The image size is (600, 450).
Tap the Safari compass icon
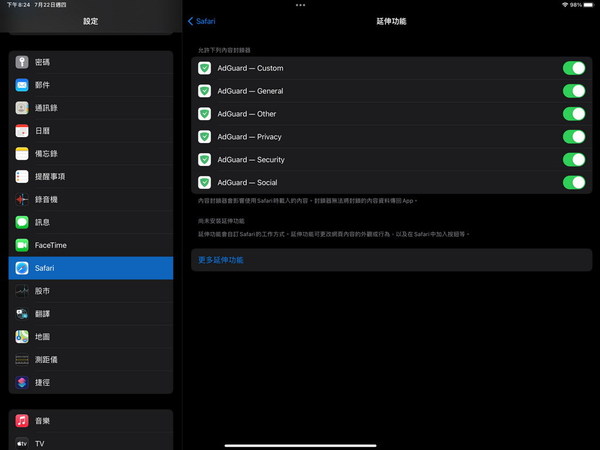point(22,268)
